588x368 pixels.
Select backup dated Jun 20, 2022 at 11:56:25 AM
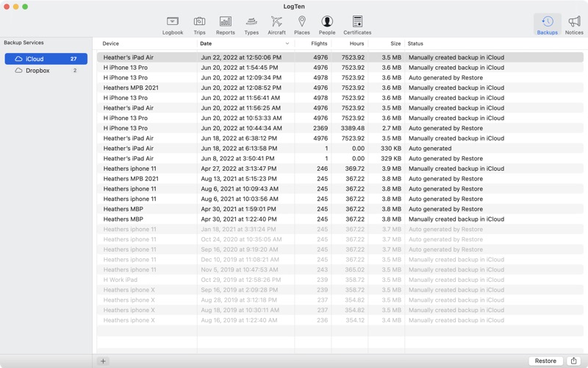[340, 108]
